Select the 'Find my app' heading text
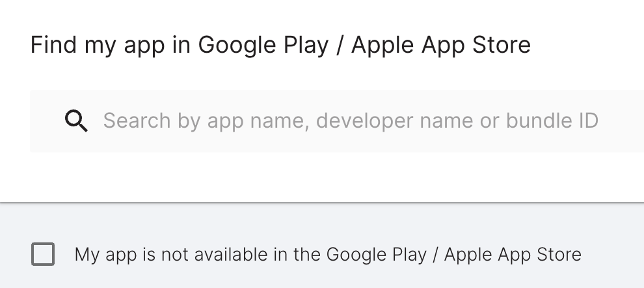Image resolution: width=644 pixels, height=288 pixels. (280, 45)
